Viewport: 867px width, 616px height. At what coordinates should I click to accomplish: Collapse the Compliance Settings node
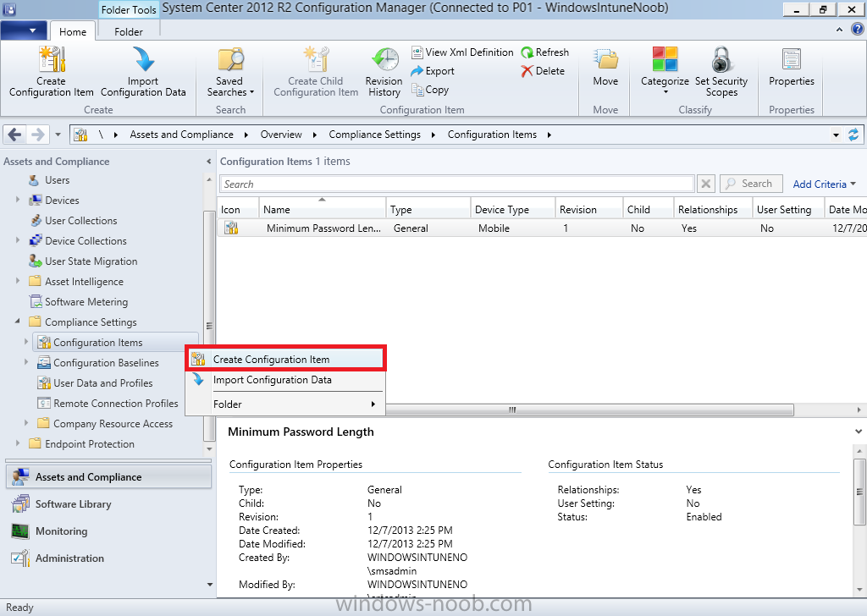point(18,321)
